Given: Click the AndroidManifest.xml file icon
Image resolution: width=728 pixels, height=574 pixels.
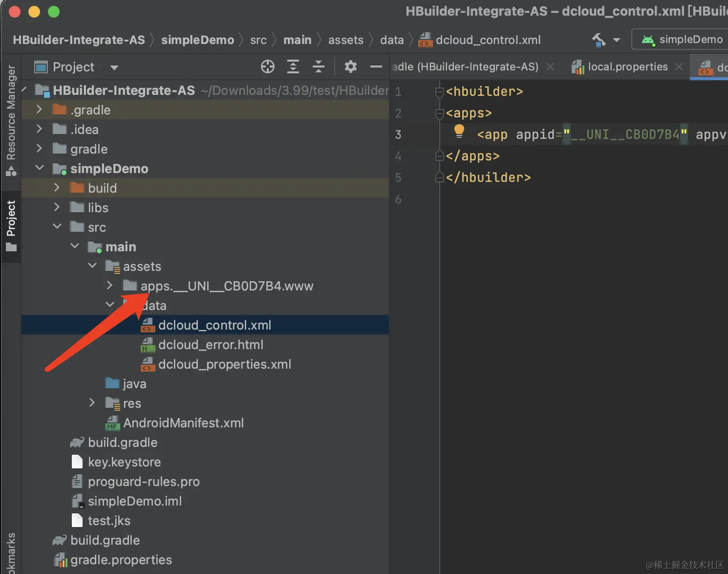Looking at the screenshot, I should click(x=113, y=423).
